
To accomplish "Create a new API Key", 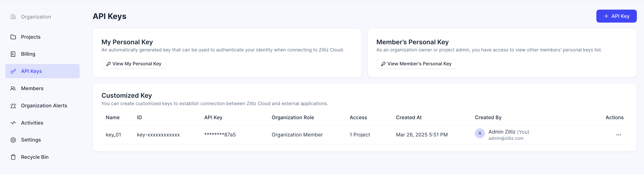I will [x=616, y=16].
